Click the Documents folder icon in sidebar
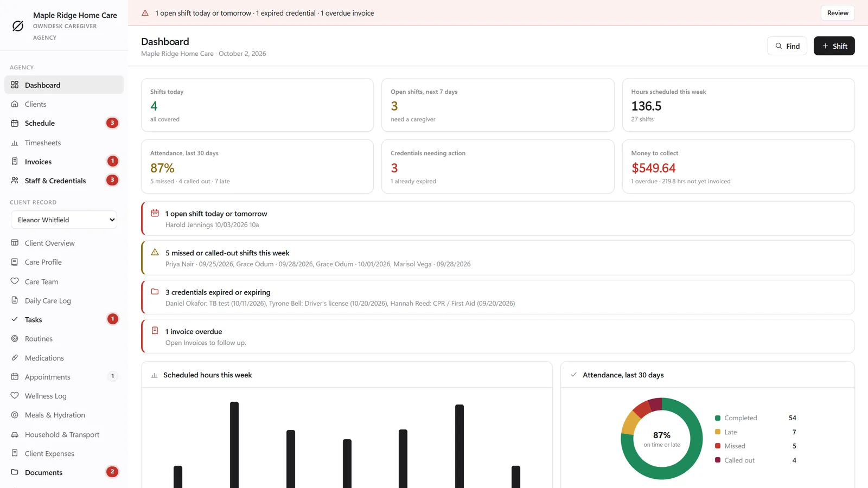This screenshot has height=488, width=868. [x=15, y=472]
